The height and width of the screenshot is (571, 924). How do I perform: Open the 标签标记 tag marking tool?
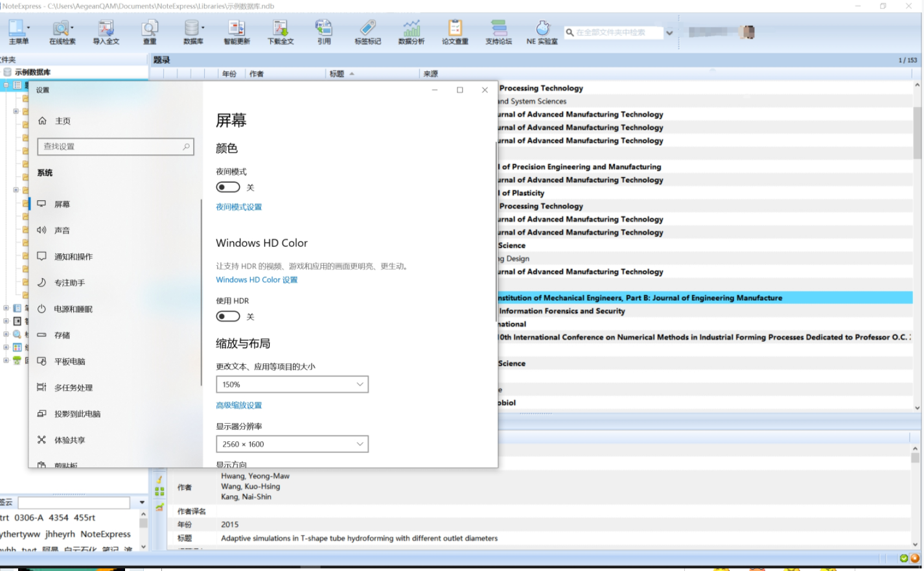[367, 28]
